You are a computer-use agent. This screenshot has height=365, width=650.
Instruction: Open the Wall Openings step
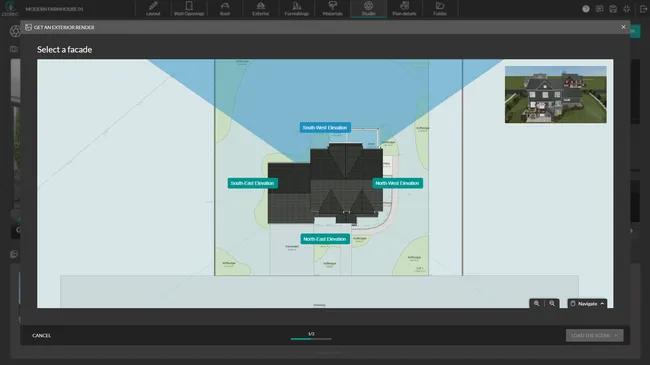pyautogui.click(x=189, y=9)
